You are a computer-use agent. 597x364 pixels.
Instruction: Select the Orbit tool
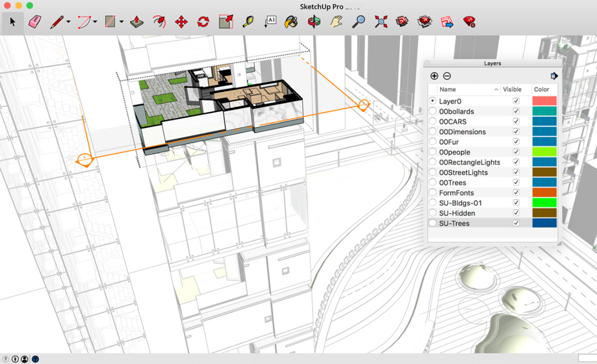click(314, 22)
